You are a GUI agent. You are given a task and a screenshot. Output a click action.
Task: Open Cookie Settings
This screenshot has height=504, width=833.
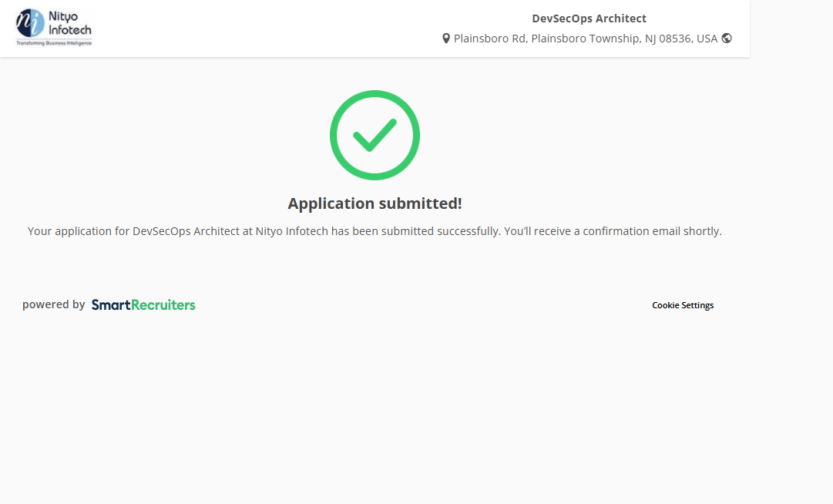(683, 305)
